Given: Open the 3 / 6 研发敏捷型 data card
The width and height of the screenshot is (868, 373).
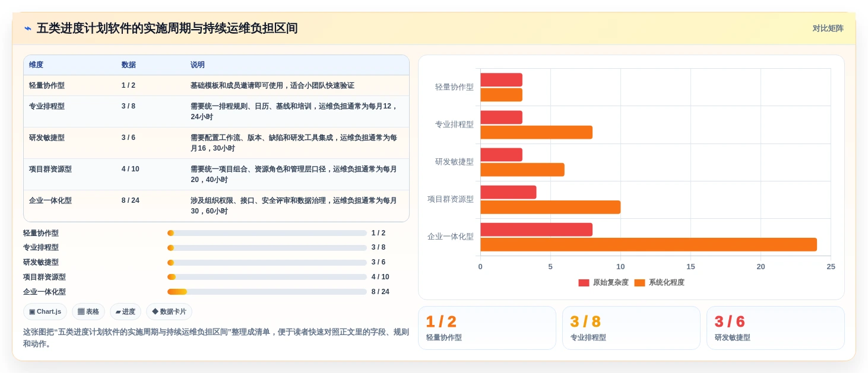Looking at the screenshot, I should pyautogui.click(x=775, y=328).
